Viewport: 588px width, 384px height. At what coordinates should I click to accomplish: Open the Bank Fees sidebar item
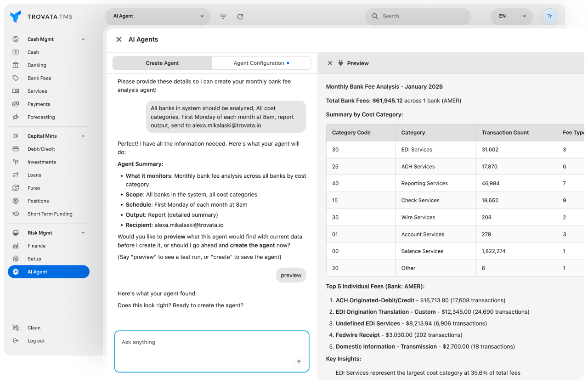click(39, 78)
